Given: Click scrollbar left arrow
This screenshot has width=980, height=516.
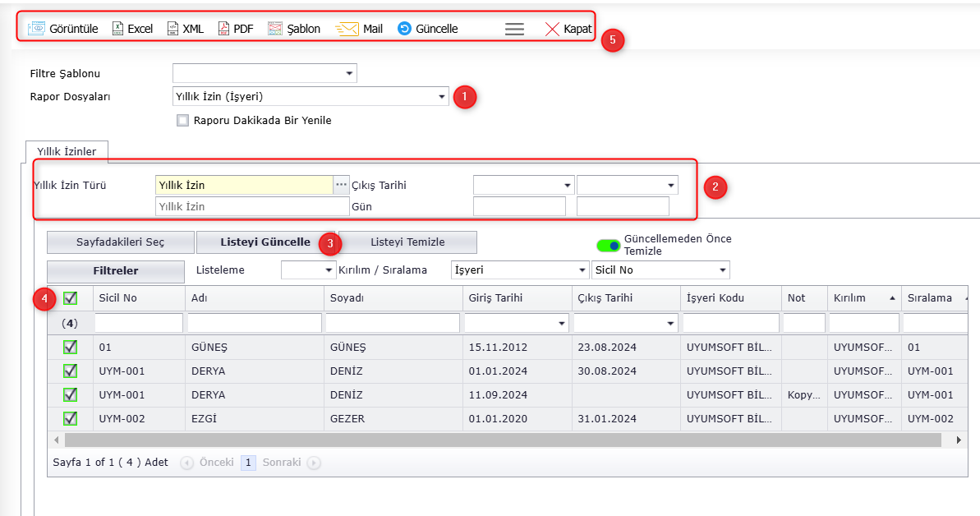Looking at the screenshot, I should 56,440.
